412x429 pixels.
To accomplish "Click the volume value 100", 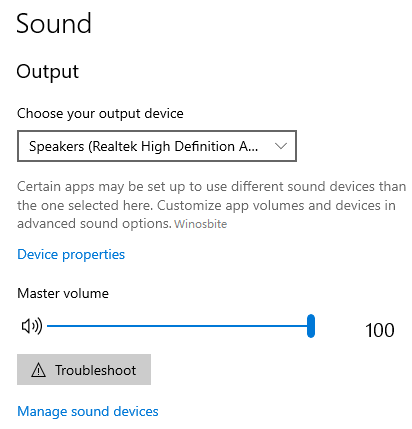I will (x=380, y=330).
